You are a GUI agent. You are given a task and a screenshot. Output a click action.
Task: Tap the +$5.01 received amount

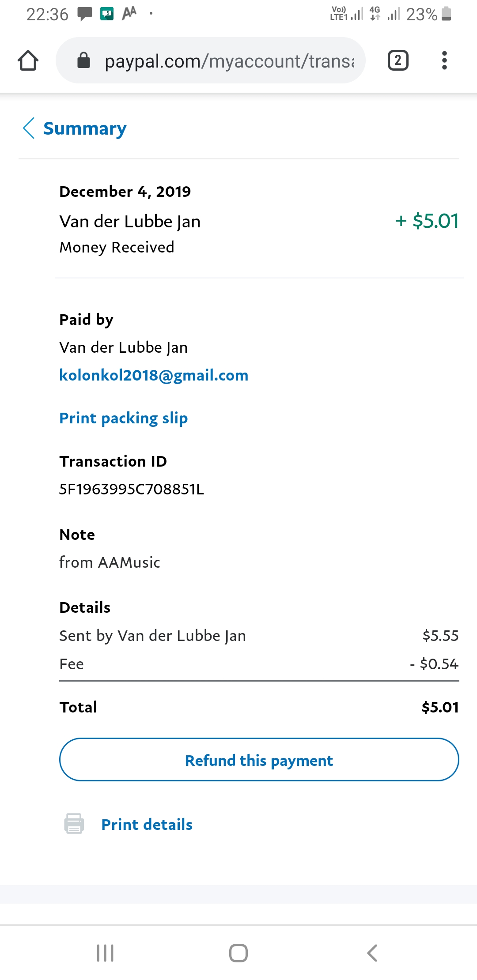[x=427, y=221]
